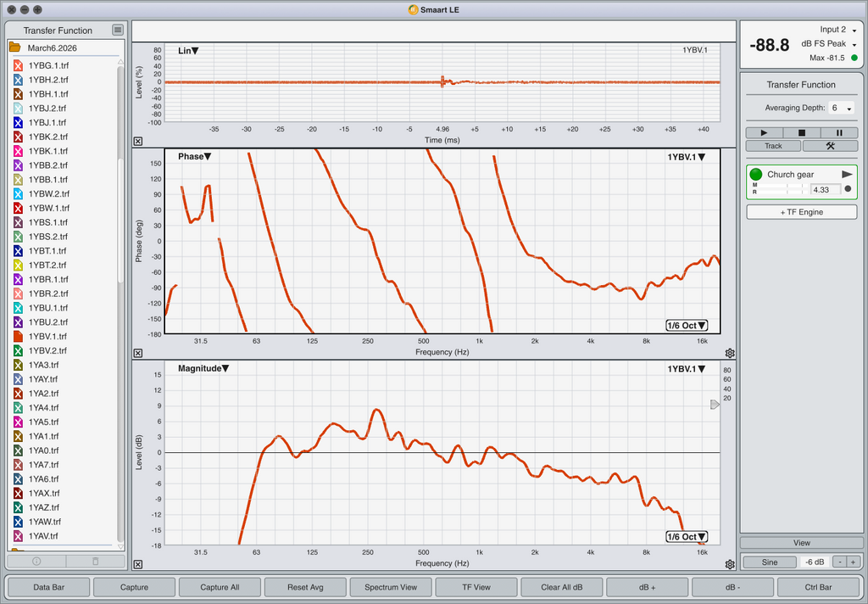Open the data library panel menu icon
The height and width of the screenshot is (604, 868).
click(118, 30)
